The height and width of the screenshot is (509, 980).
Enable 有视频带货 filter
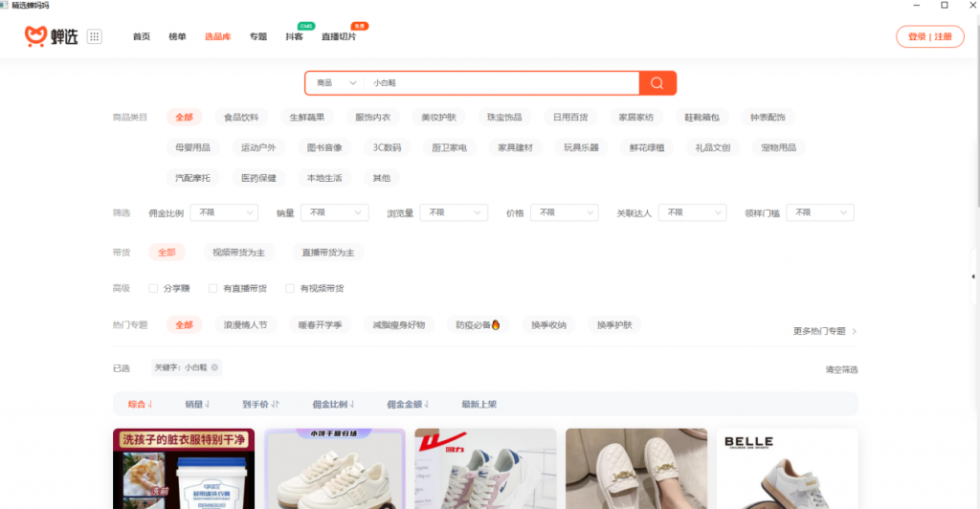pos(290,288)
